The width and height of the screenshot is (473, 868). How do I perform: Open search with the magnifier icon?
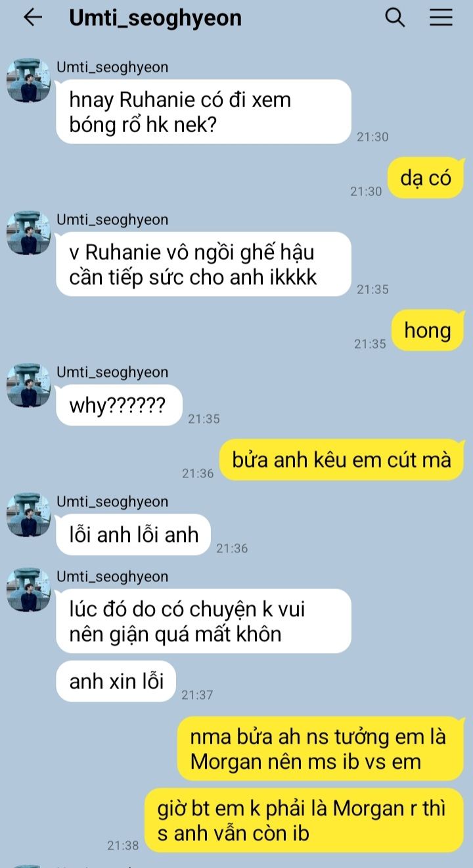click(x=395, y=18)
